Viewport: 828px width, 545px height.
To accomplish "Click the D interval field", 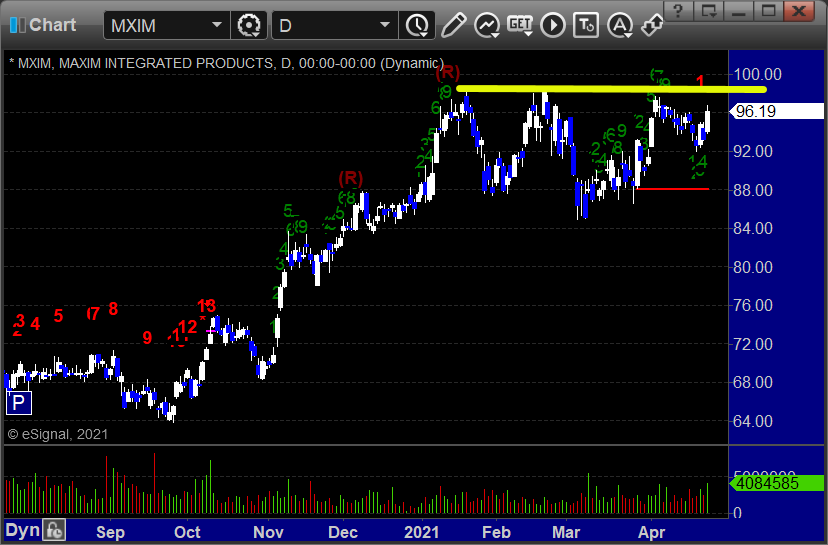I will pos(335,25).
